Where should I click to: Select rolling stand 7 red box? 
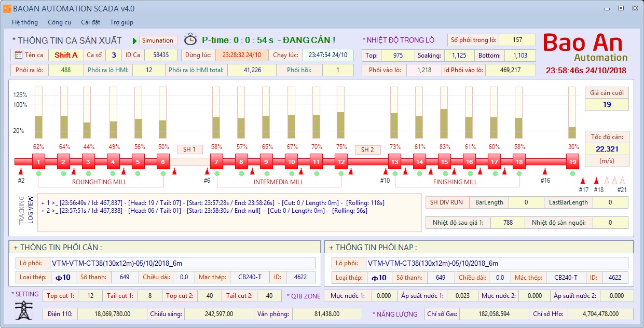pyautogui.click(x=216, y=161)
